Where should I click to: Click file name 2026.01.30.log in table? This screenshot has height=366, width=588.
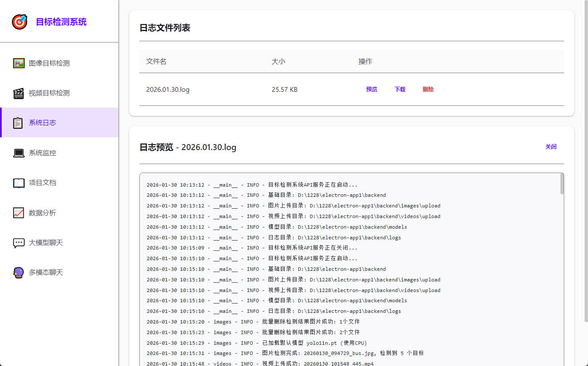[168, 90]
